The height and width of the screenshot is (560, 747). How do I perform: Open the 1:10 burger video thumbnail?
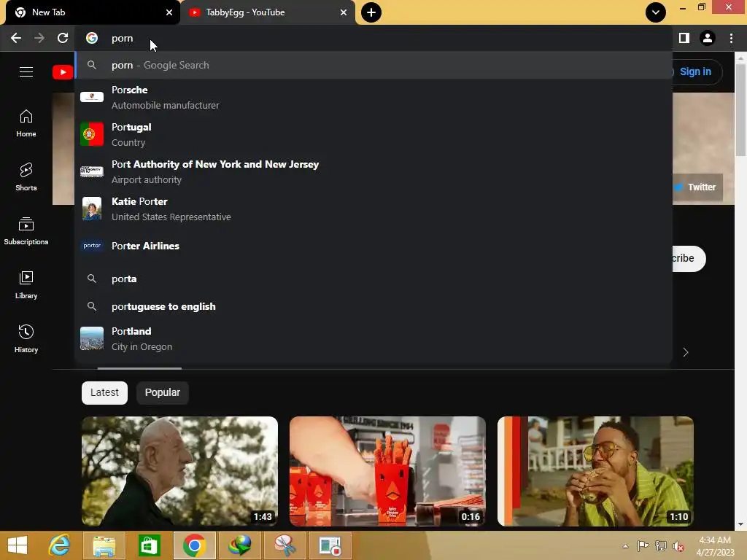595,472
